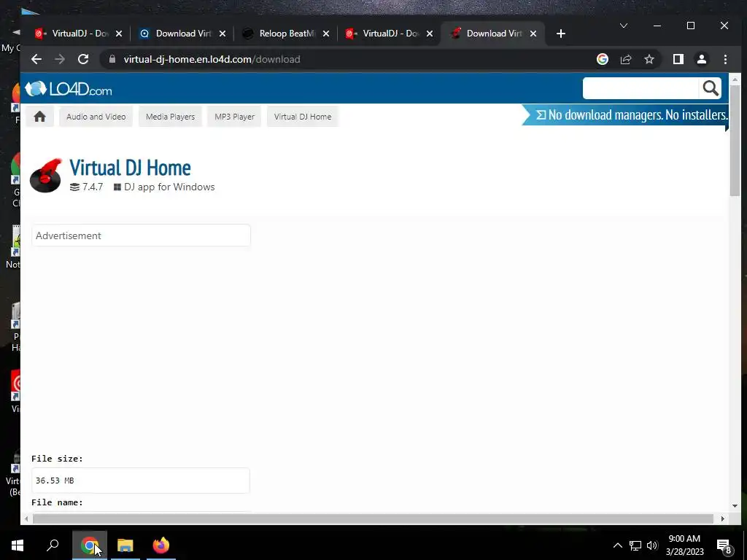Share this page using the share icon

pyautogui.click(x=625, y=59)
